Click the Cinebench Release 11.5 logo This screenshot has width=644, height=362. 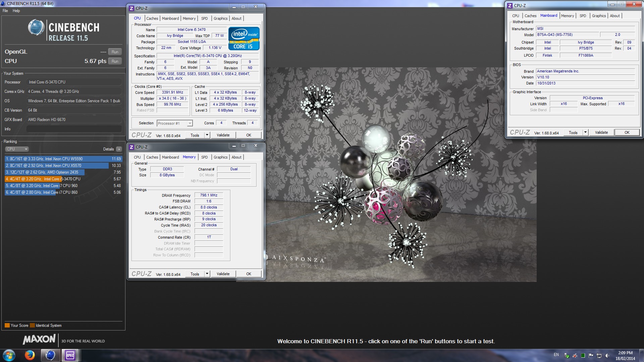64,31
